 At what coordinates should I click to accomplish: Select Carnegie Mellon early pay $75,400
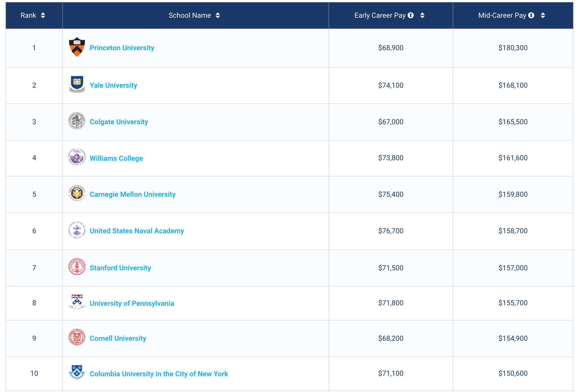[x=391, y=194]
